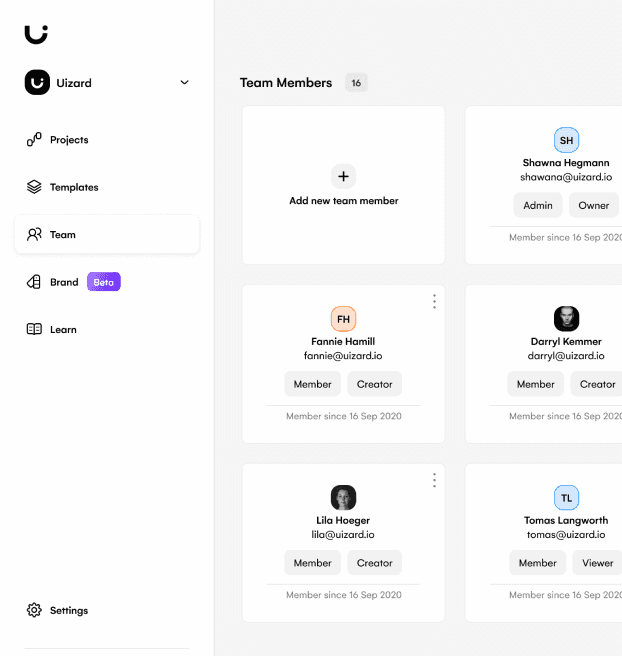Image resolution: width=622 pixels, height=656 pixels.
Task: Click Darryl Kemmer's Member tag
Action: pos(535,384)
